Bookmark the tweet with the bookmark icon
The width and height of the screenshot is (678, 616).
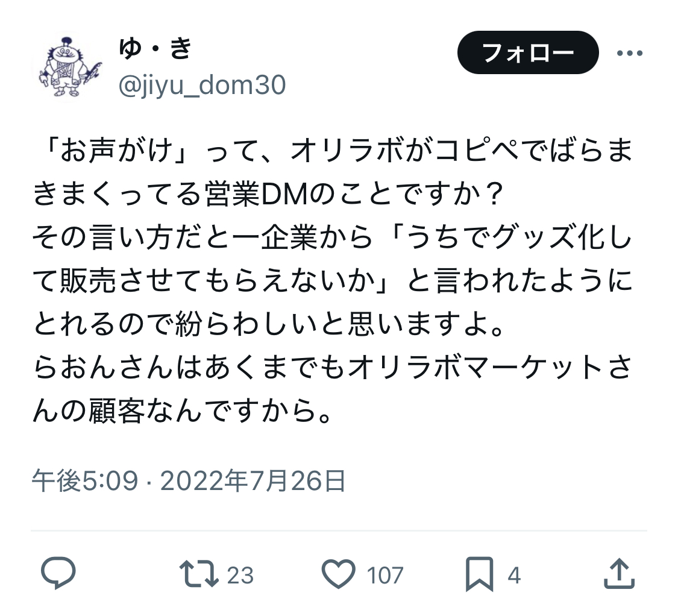(479, 574)
